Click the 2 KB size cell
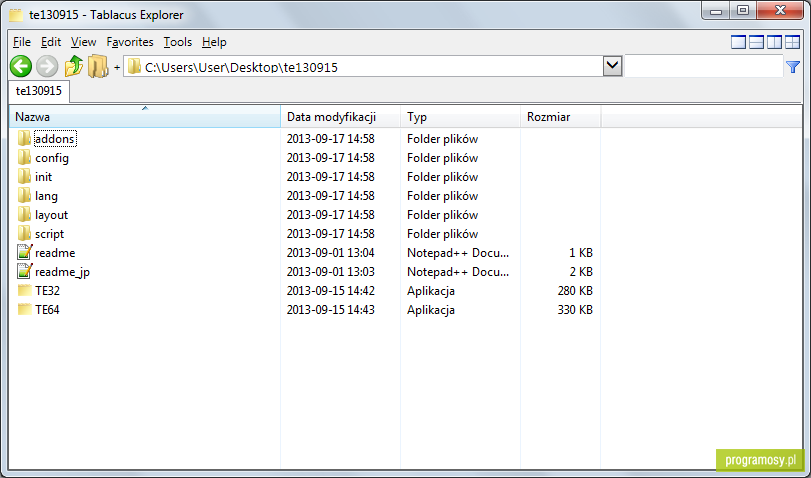This screenshot has width=811, height=478. click(x=581, y=272)
